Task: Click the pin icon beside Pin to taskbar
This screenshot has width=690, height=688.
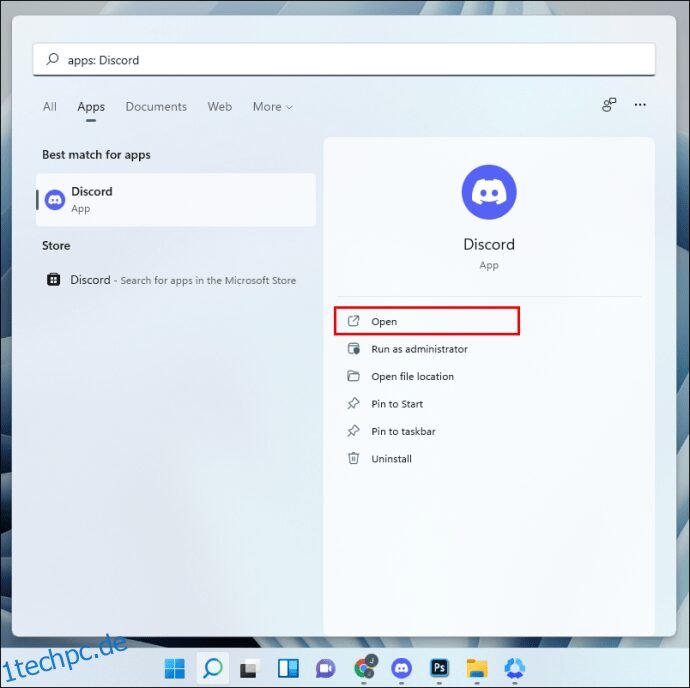Action: (353, 430)
